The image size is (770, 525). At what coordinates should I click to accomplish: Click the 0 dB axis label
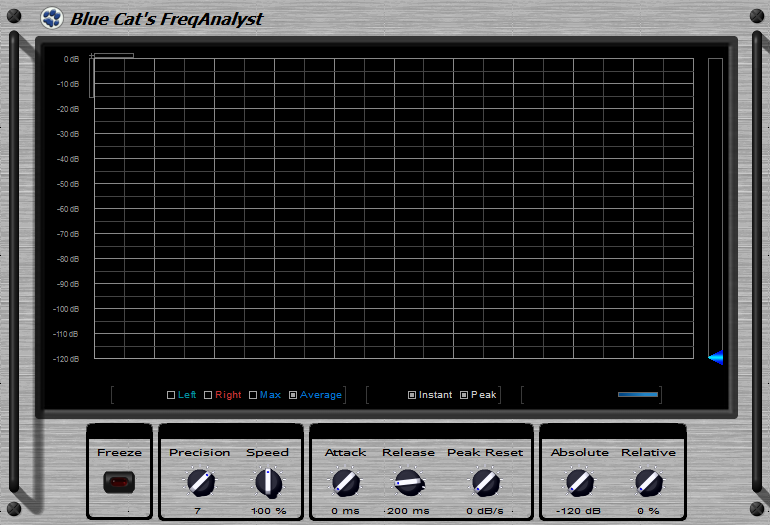pyautogui.click(x=71, y=59)
